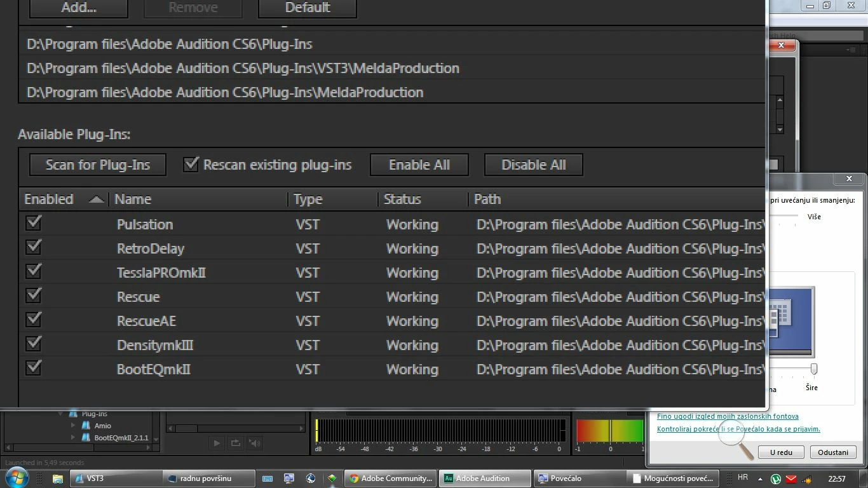The height and width of the screenshot is (488, 868).
Task: Collapse the Plug-Ins tree node
Action: (x=62, y=414)
